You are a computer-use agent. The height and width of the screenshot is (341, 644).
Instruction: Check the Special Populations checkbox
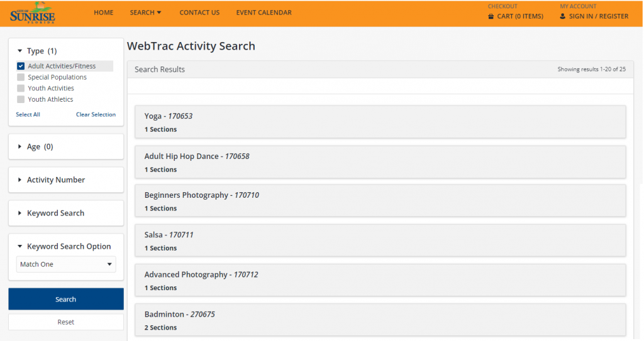pyautogui.click(x=21, y=77)
